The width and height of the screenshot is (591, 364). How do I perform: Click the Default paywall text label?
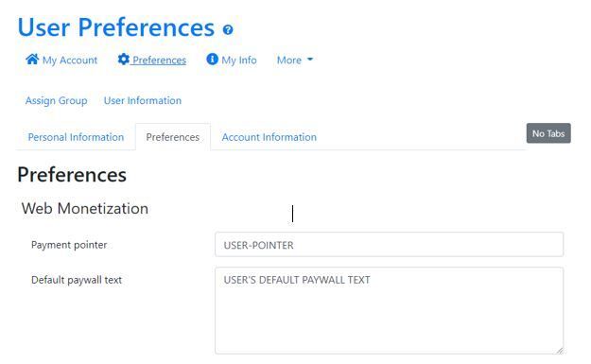[x=77, y=280]
